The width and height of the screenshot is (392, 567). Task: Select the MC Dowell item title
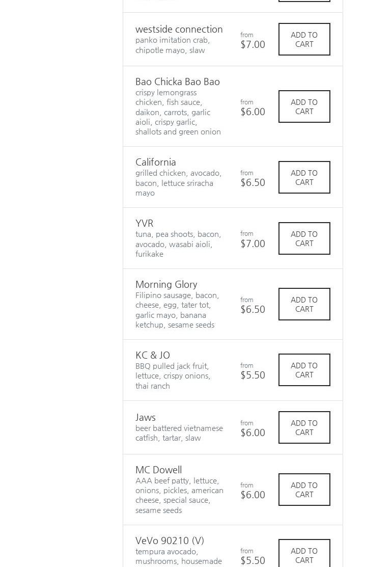tap(158, 470)
